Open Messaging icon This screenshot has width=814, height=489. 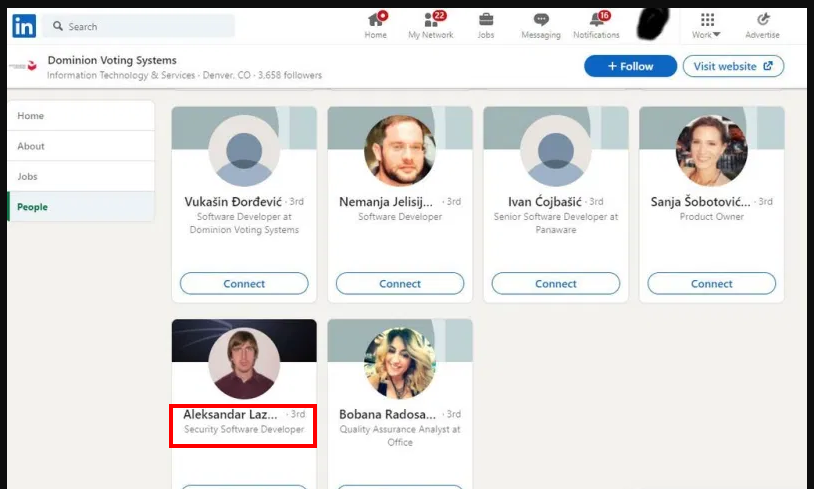click(541, 25)
